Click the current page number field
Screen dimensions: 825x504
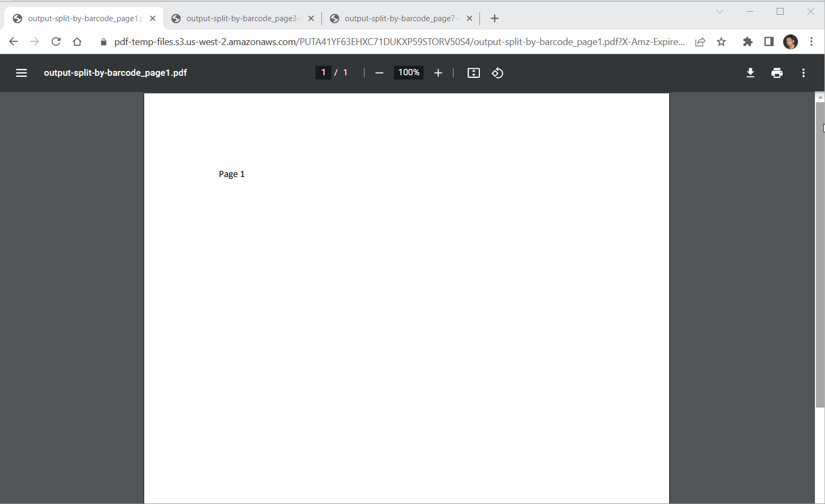point(323,73)
